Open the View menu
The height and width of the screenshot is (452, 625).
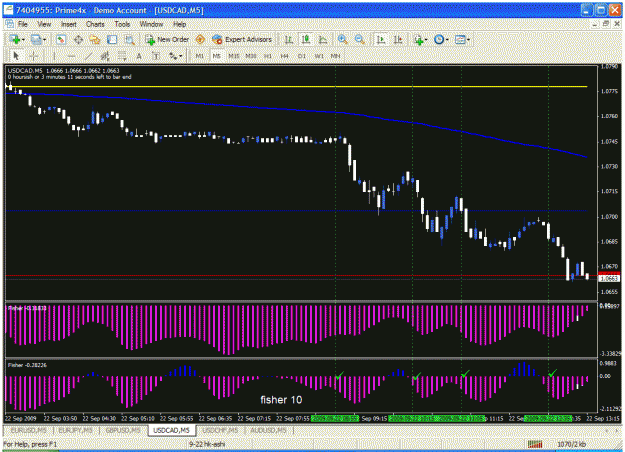click(x=44, y=24)
